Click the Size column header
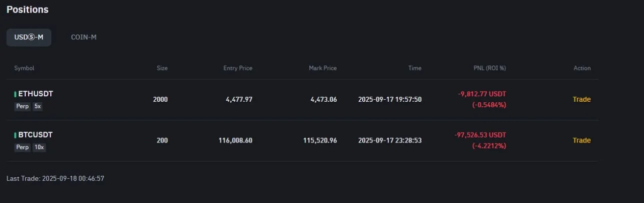The image size is (644, 203). [x=162, y=68]
